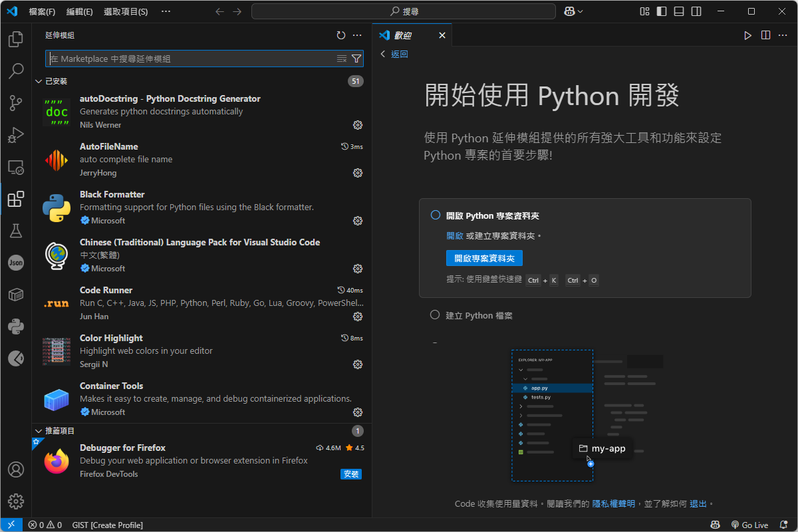Open status bar notifications bell
The height and width of the screenshot is (532, 798).
785,525
